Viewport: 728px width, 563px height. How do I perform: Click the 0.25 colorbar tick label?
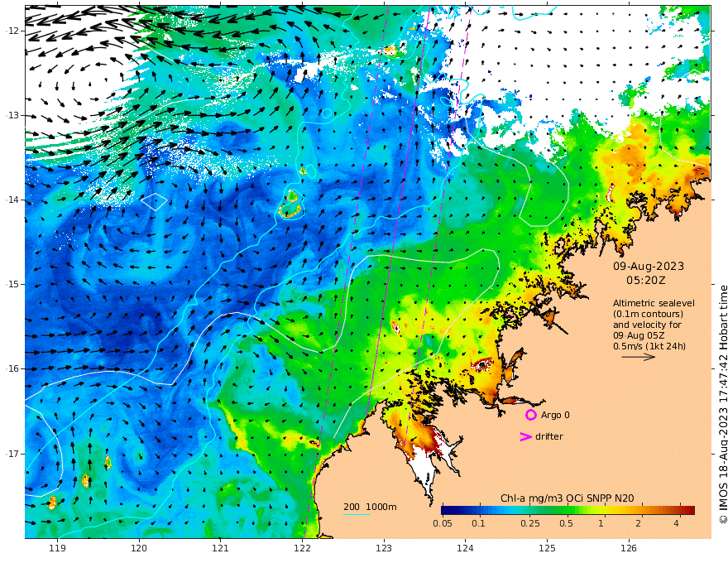click(x=529, y=523)
